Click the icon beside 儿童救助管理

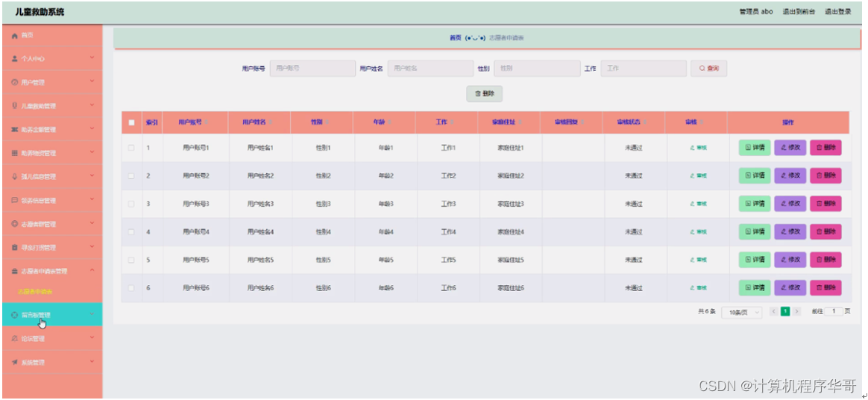tap(15, 106)
